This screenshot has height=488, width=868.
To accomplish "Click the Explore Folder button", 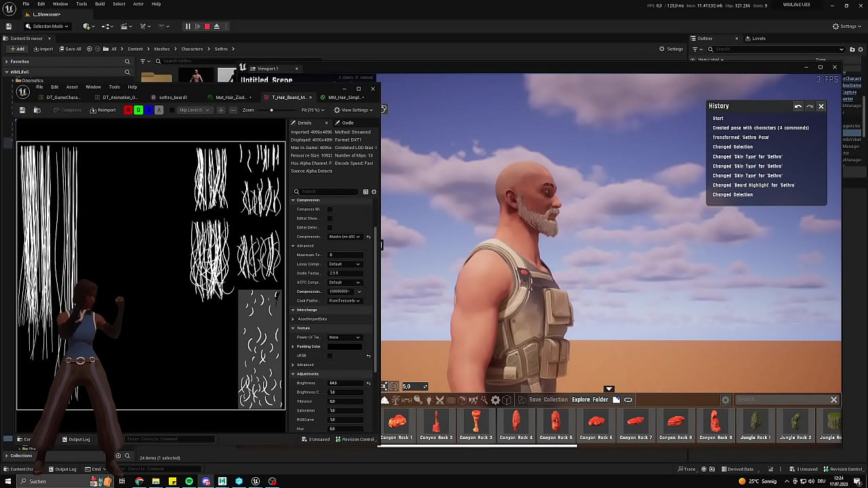I will point(590,400).
